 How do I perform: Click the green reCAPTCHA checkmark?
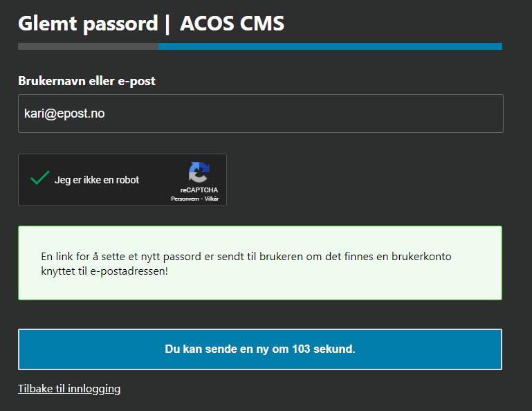tap(39, 179)
